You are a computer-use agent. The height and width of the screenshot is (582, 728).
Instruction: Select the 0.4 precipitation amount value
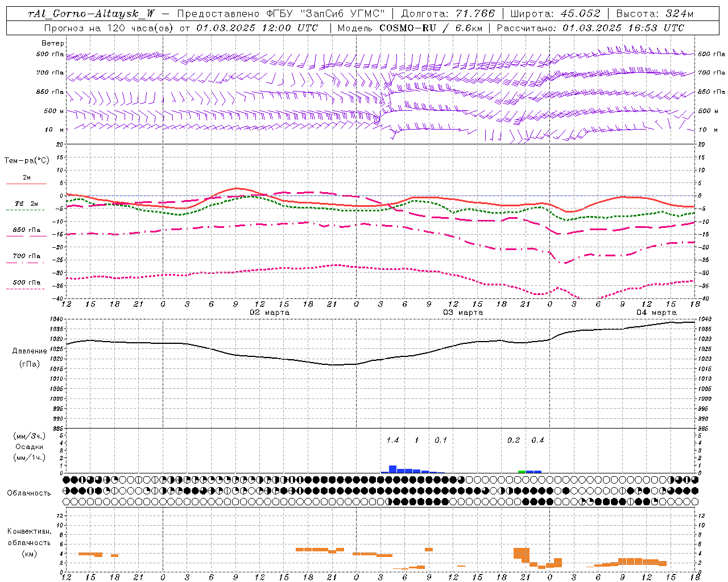pyautogui.click(x=537, y=440)
